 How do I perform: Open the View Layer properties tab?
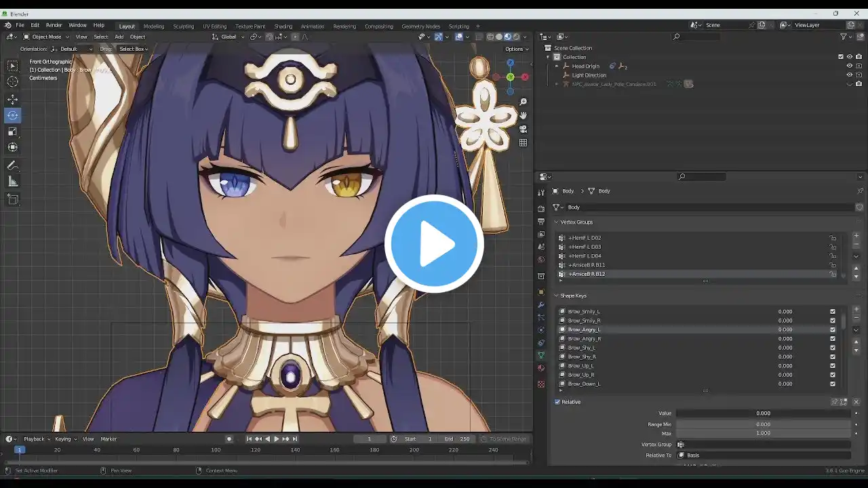click(541, 235)
